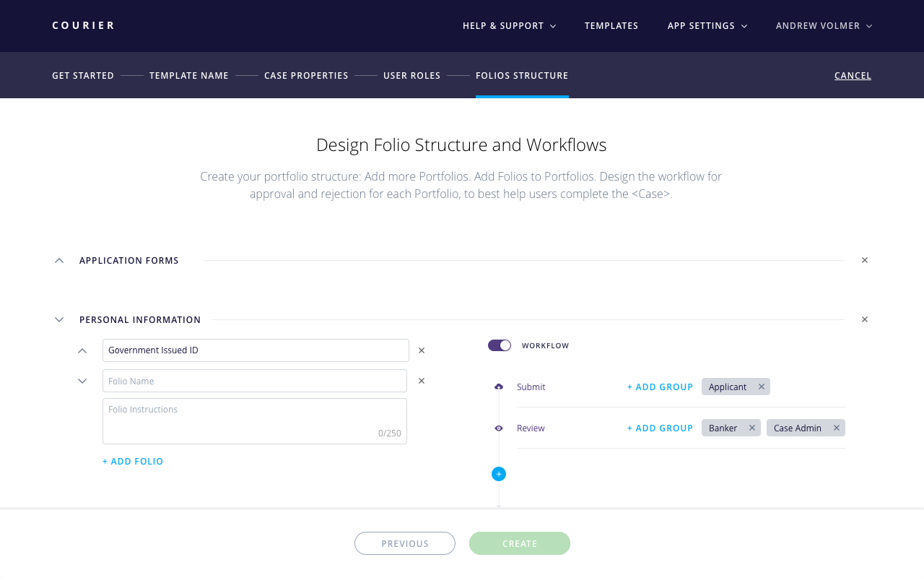Expand the Application Forms section

59,260
